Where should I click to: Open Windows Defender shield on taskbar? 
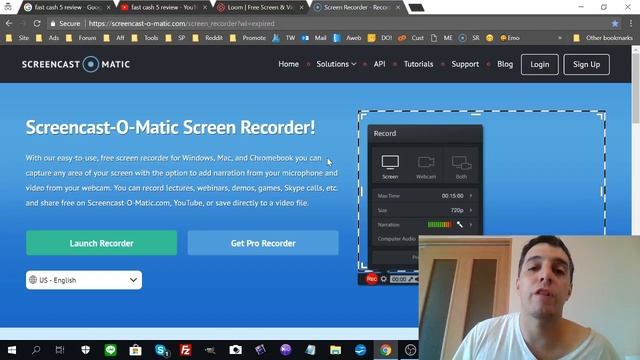pos(85,350)
